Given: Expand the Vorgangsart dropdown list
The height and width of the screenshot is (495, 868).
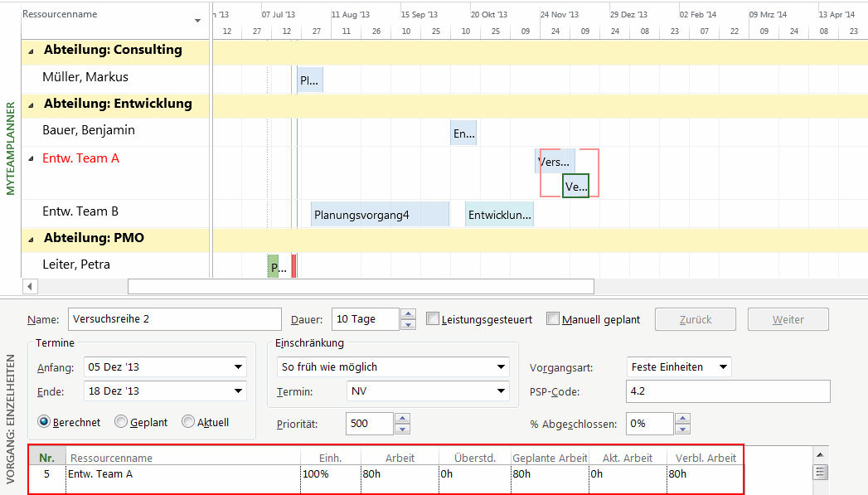Looking at the screenshot, I should pos(723,366).
